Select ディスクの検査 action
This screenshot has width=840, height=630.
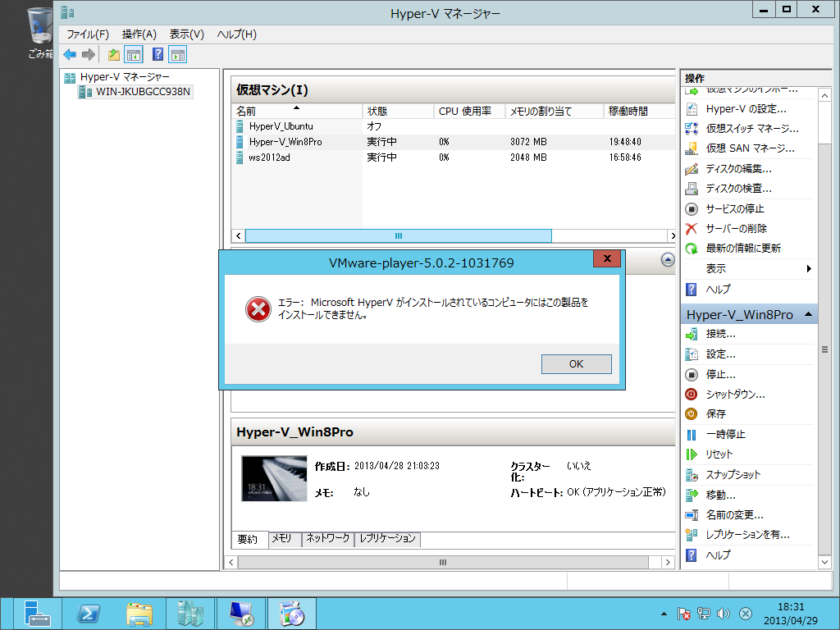pyautogui.click(x=738, y=189)
